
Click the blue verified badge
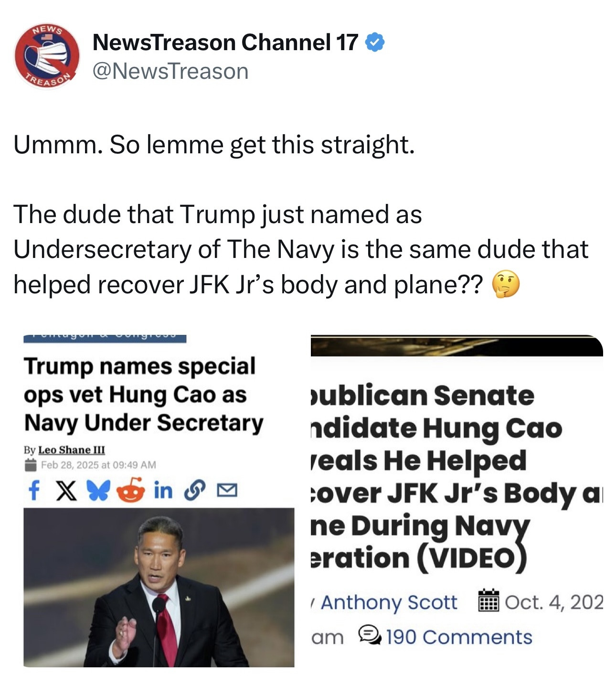tap(374, 43)
